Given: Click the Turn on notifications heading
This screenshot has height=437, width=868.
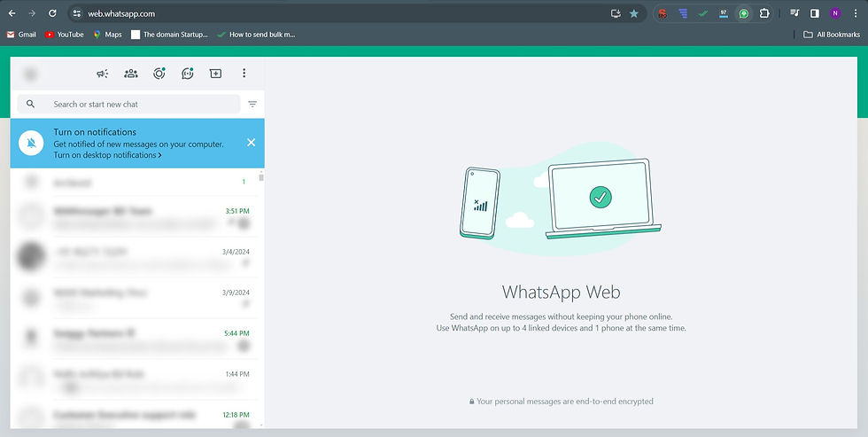Looking at the screenshot, I should coord(95,132).
